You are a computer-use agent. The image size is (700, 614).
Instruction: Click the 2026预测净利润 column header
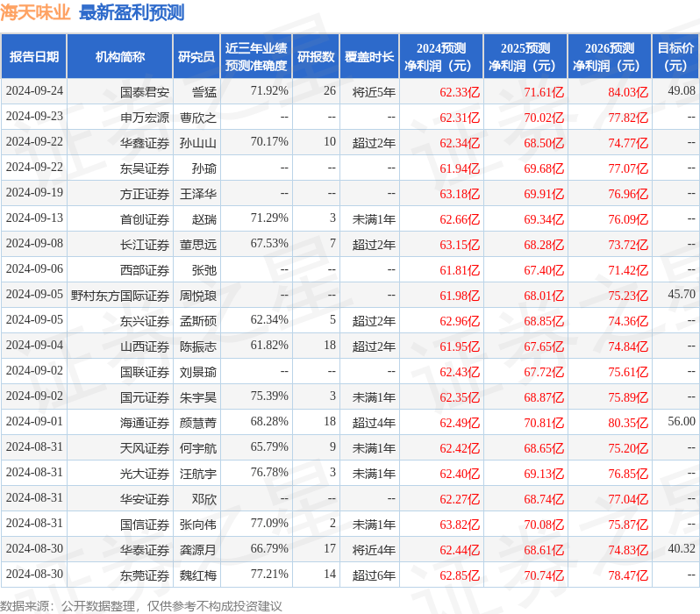[x=610, y=57]
